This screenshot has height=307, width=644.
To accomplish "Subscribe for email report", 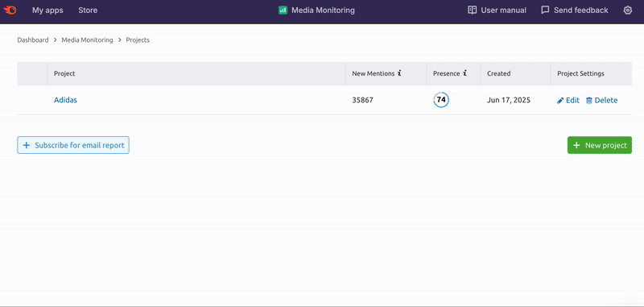I will tap(73, 145).
